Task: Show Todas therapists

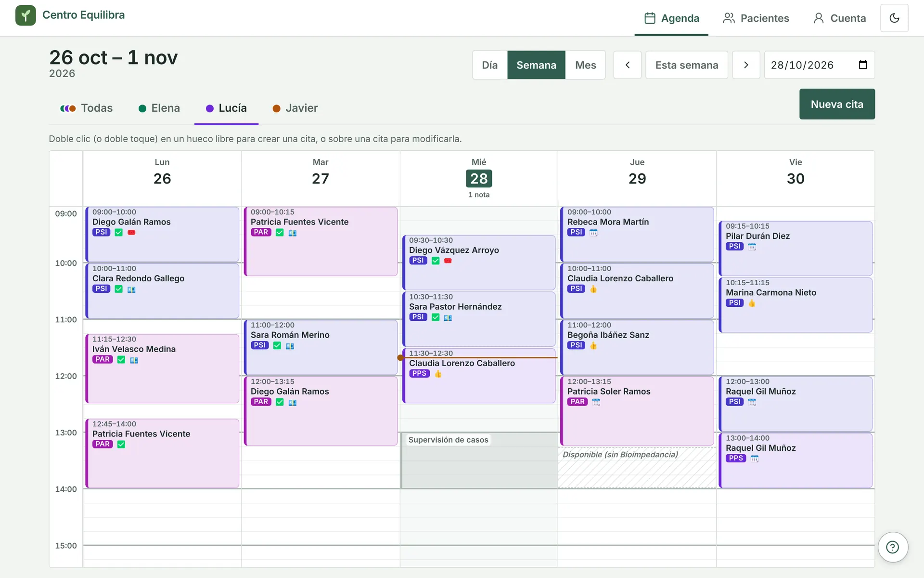Action: pos(86,108)
